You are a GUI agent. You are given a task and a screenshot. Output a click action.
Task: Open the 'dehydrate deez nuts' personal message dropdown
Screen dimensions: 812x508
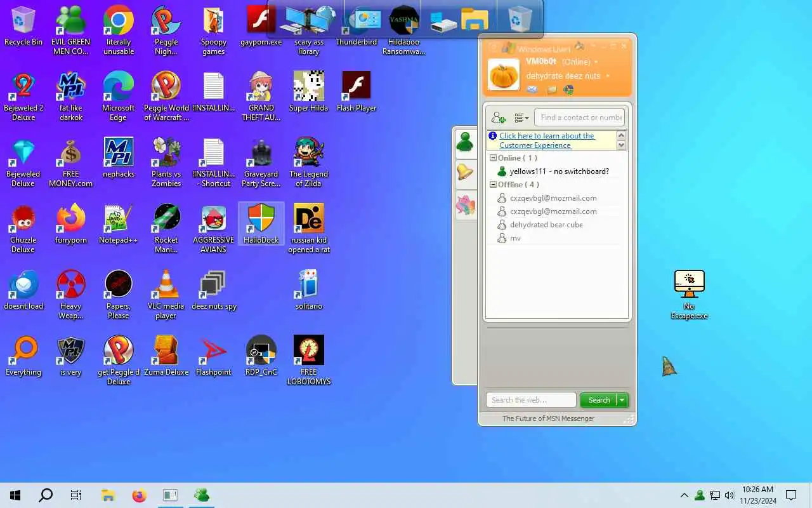608,76
